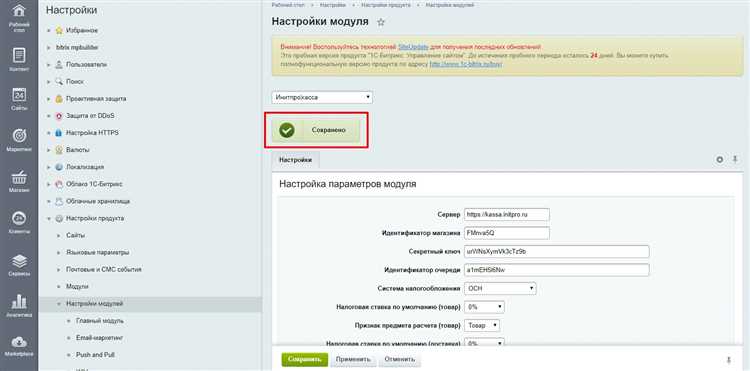Click the Валюты coin icon
This screenshot has width=750, height=371.
point(59,150)
